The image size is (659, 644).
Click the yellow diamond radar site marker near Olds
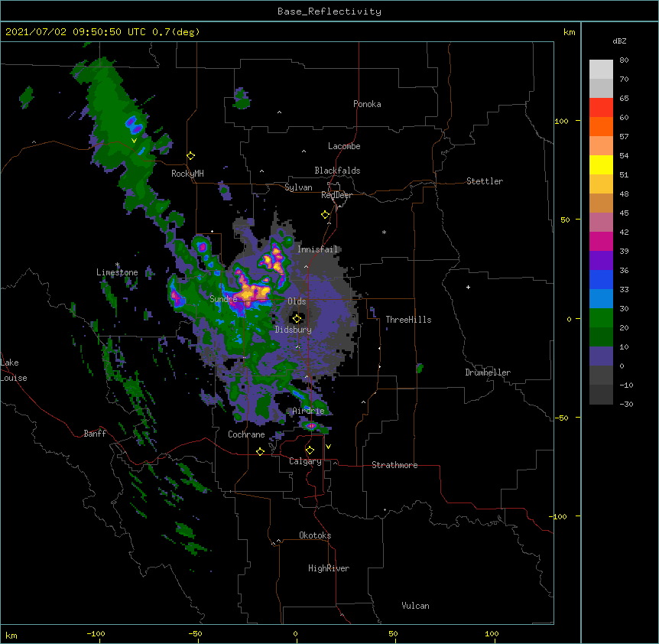click(297, 319)
